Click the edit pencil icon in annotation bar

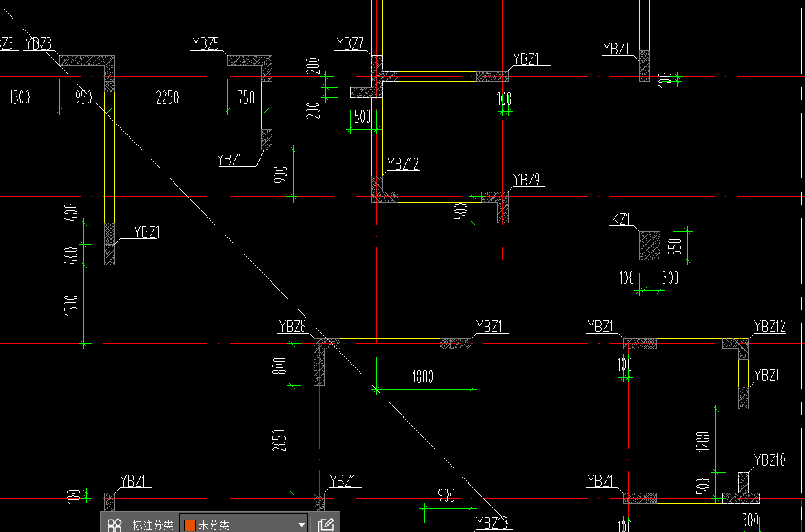coord(325,525)
